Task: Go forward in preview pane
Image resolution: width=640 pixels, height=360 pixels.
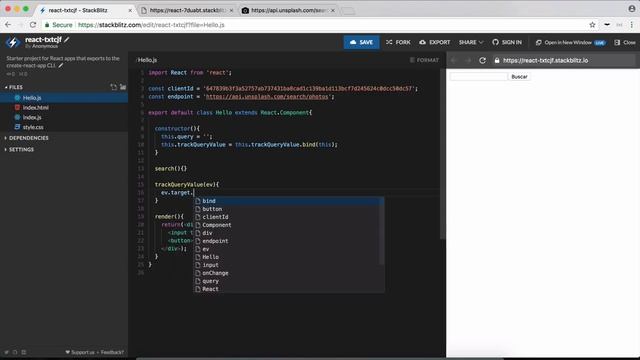Action: click(468, 60)
